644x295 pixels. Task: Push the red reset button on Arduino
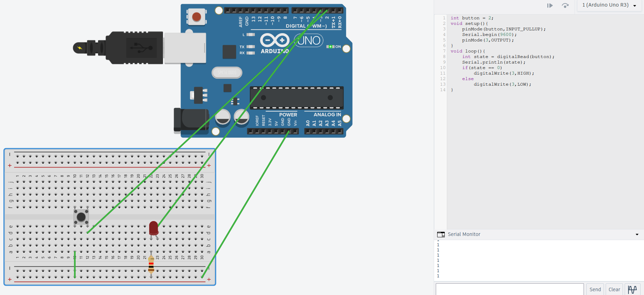point(196,17)
